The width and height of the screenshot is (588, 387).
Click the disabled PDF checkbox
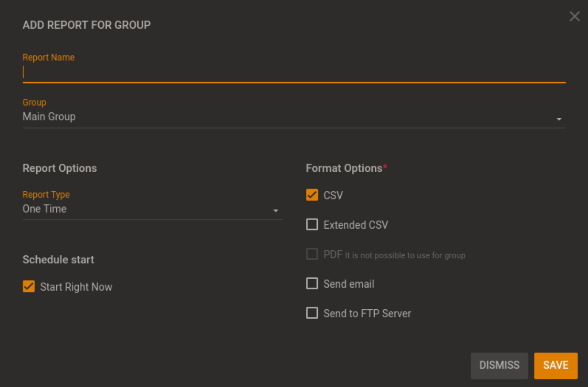coord(312,254)
